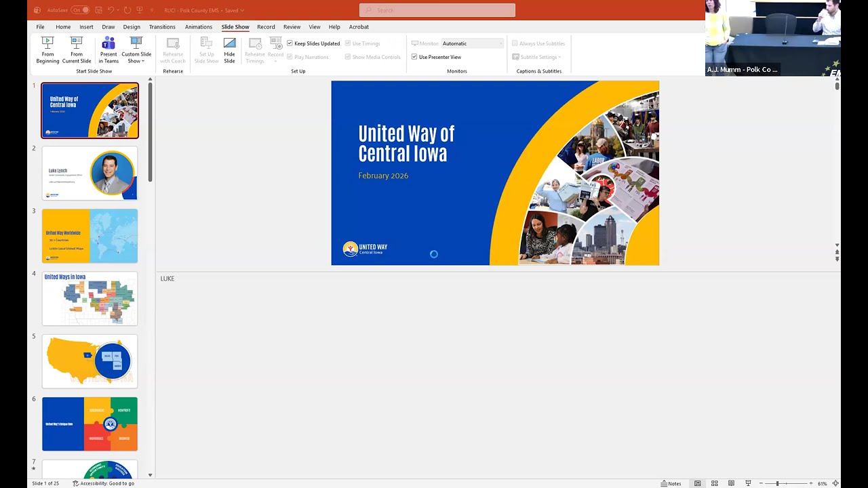Select slide 6 thumbnail puzzle pieces
Viewport: 868px width, 488px height.
(x=90, y=424)
